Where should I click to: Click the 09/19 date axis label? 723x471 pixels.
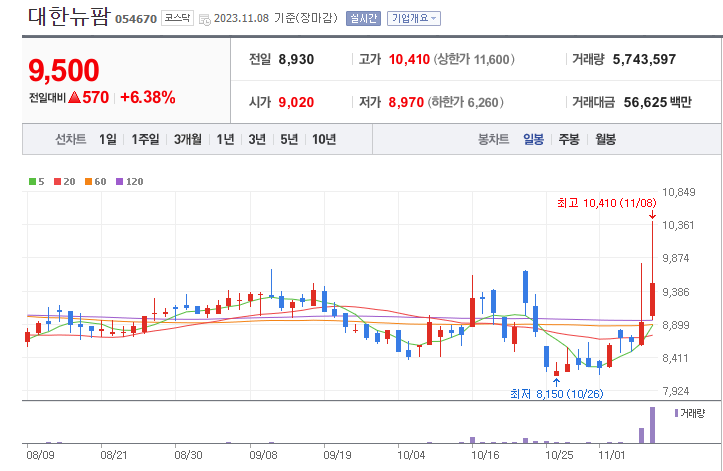[337, 455]
